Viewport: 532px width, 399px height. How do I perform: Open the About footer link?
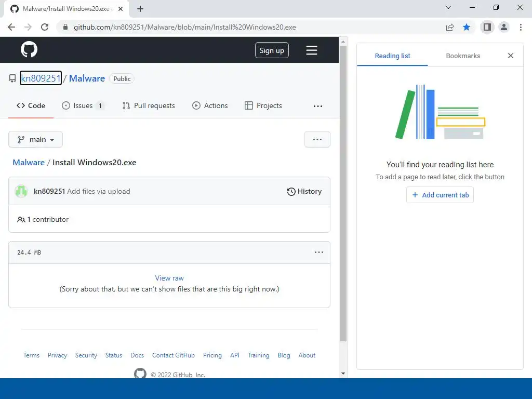(307, 355)
